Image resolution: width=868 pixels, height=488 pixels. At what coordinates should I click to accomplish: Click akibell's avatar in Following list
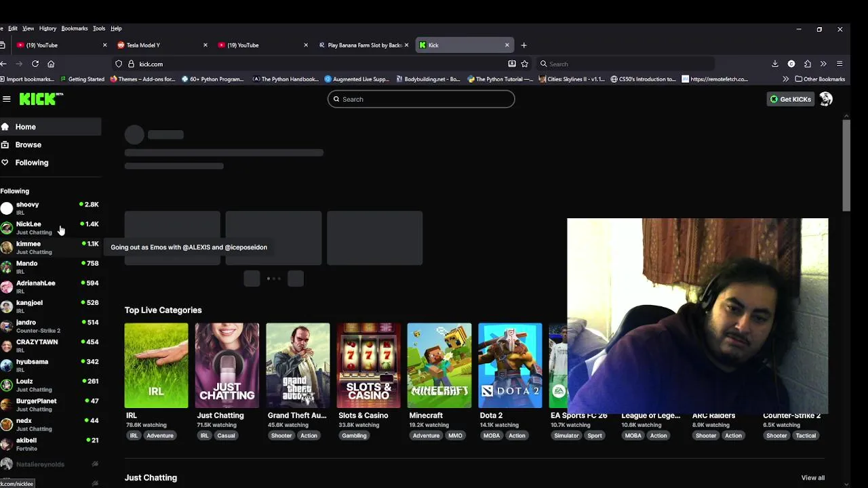tap(7, 444)
